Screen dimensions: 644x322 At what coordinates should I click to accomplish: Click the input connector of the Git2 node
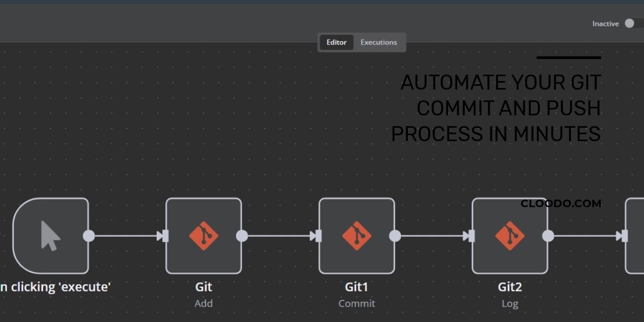coord(472,236)
